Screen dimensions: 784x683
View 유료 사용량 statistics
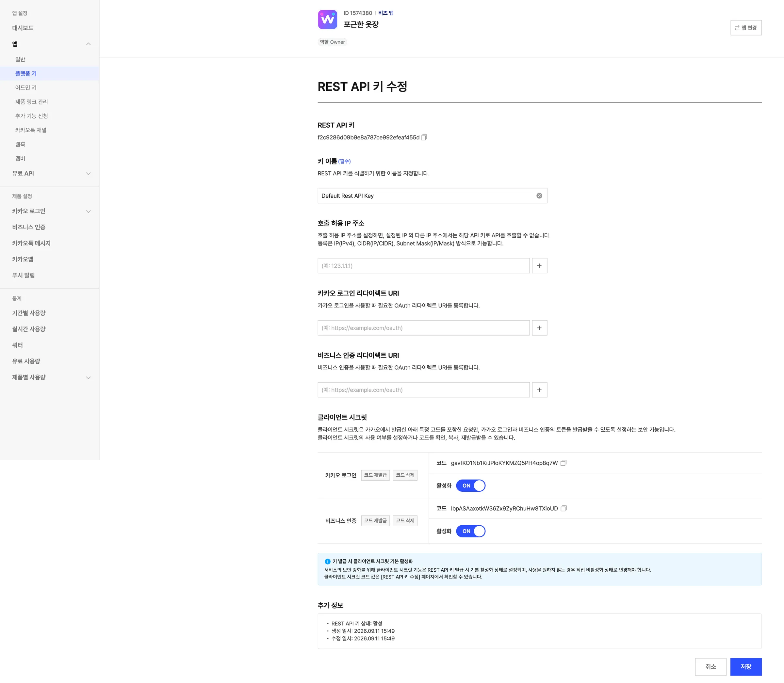26,361
